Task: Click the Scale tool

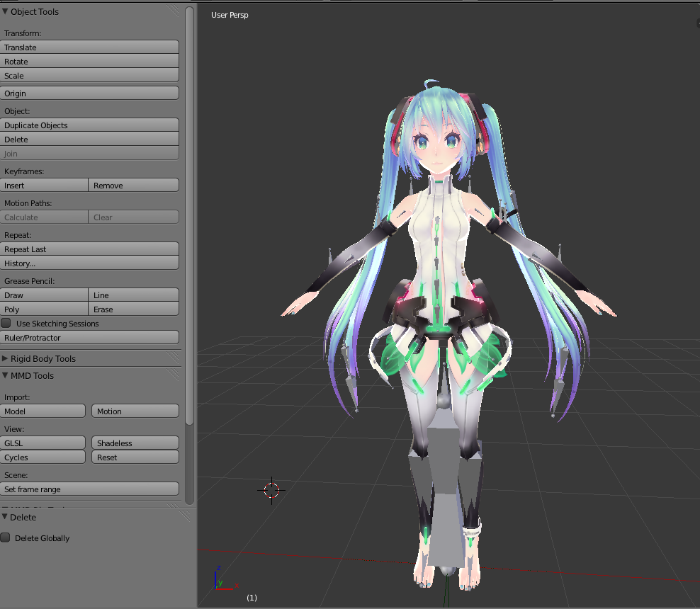Action: tap(90, 76)
